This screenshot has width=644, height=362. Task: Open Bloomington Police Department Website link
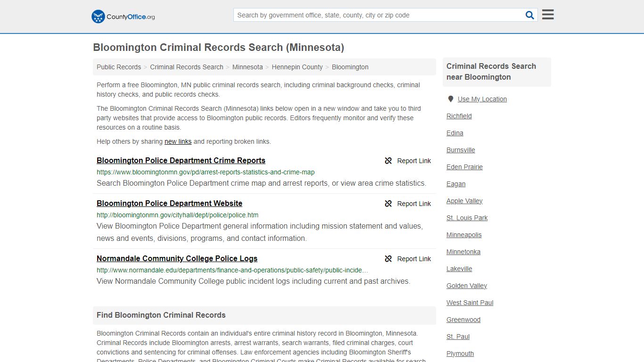[169, 203]
